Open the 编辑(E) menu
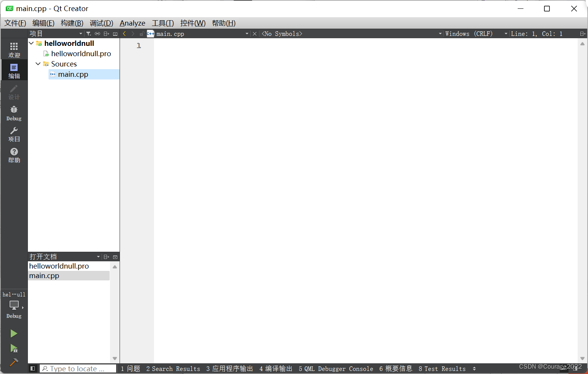The image size is (588, 374). pos(44,23)
